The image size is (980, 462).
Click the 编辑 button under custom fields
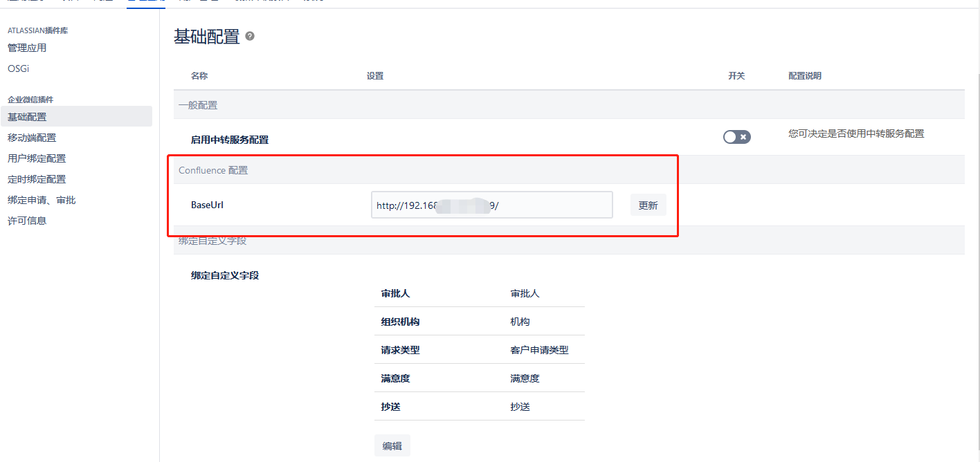pos(392,446)
